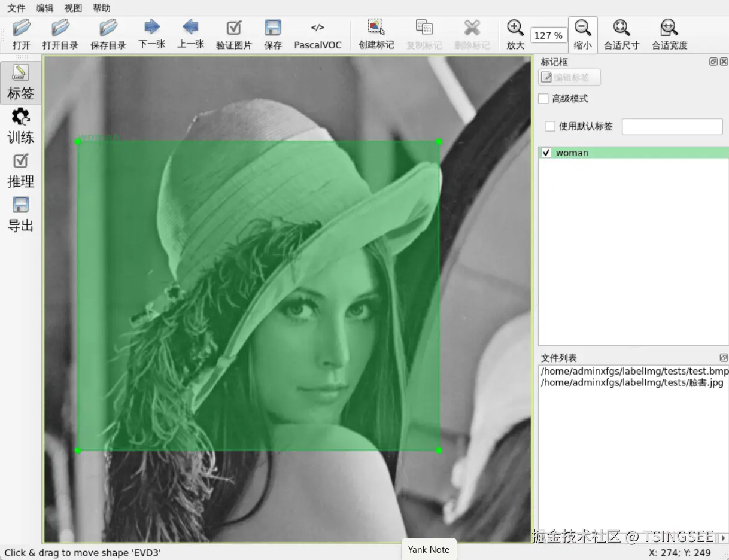The height and width of the screenshot is (560, 729).
Task: Duplicate the box with 复制标记
Action: point(424,35)
